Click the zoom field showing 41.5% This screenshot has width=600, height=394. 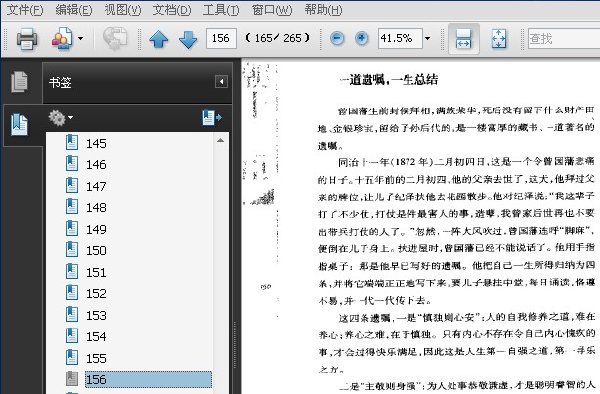coord(400,38)
